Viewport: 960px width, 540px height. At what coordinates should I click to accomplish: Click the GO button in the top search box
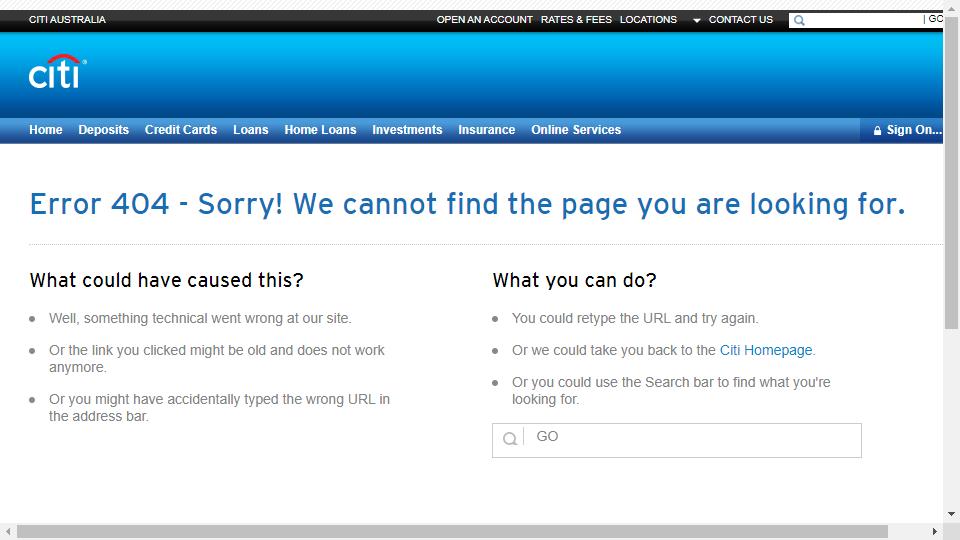(935, 19)
